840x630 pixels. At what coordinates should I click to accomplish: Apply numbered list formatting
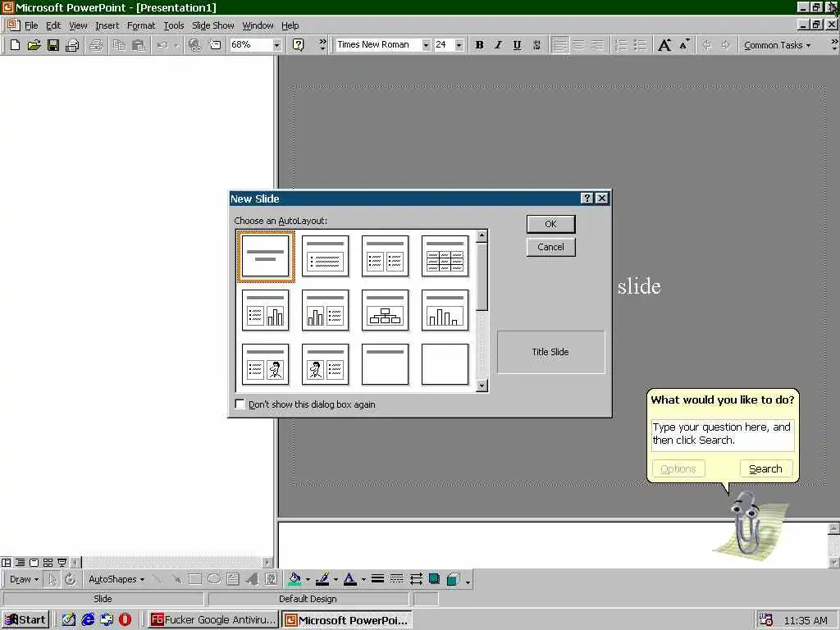tap(622, 45)
